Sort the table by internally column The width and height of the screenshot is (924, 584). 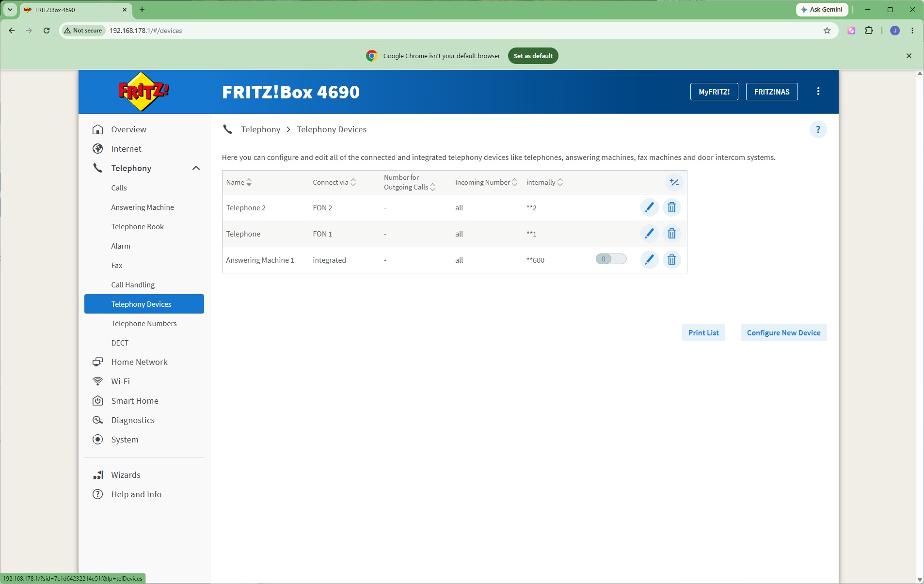click(x=560, y=182)
